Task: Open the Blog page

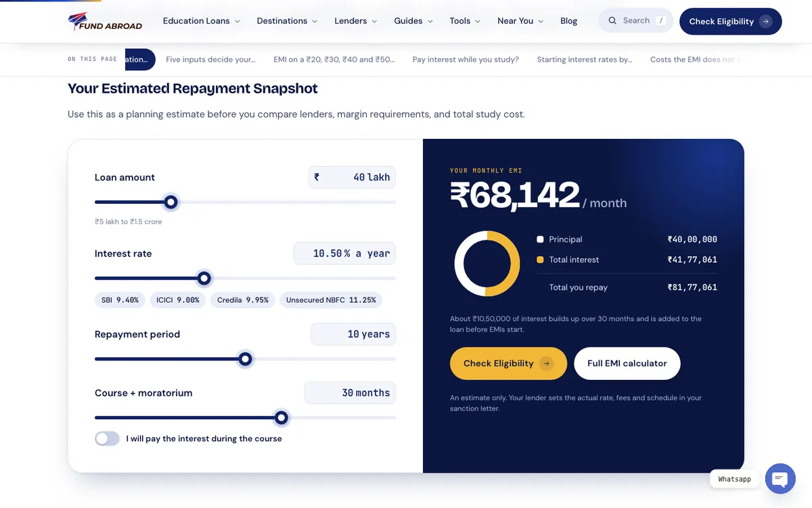Action: tap(569, 21)
